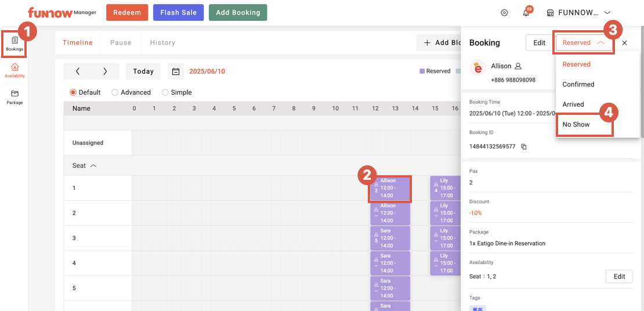Open the Bookings sidebar icon

pyautogui.click(x=15, y=44)
